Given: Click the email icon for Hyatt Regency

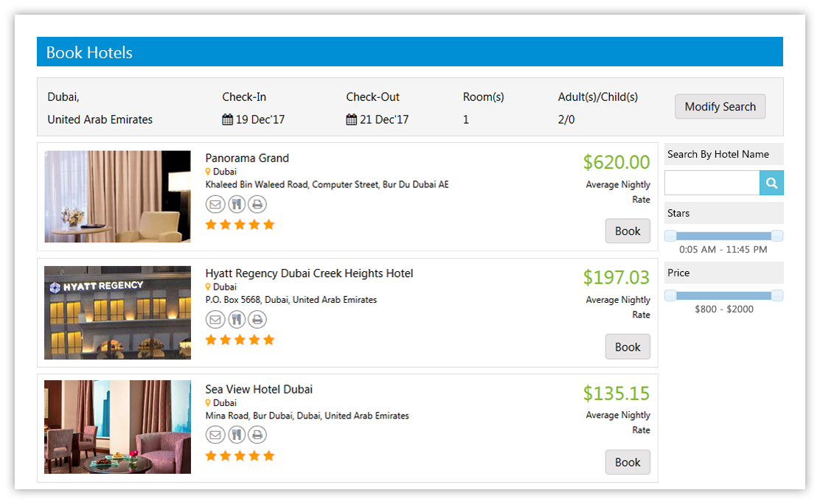Looking at the screenshot, I should pos(215,320).
